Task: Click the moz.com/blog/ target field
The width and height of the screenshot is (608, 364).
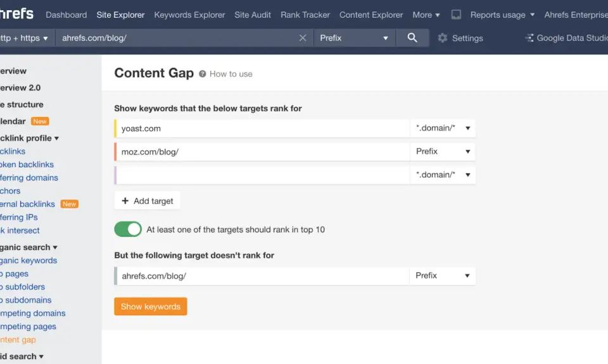Action: 263,151
